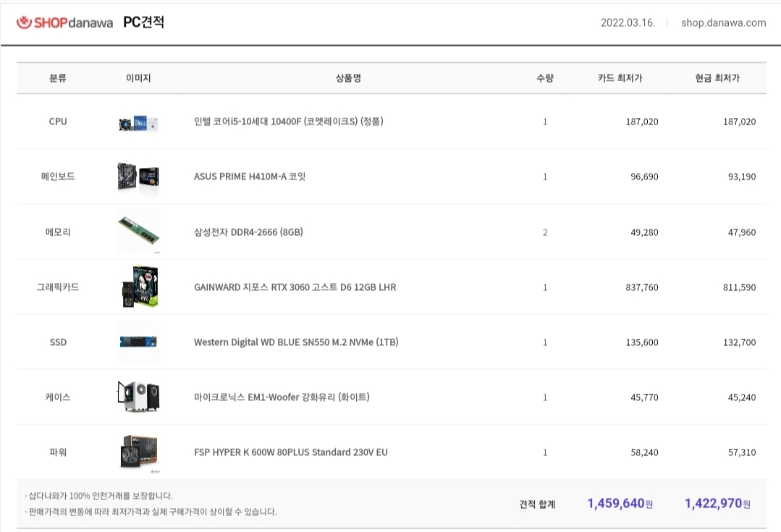
Task: Open the ASUS PRIME H410M-A motherboard thumbnail
Action: coord(138,177)
